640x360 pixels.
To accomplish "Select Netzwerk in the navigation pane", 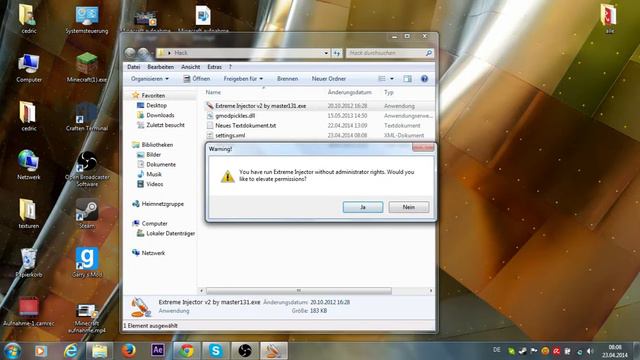I will (x=153, y=253).
